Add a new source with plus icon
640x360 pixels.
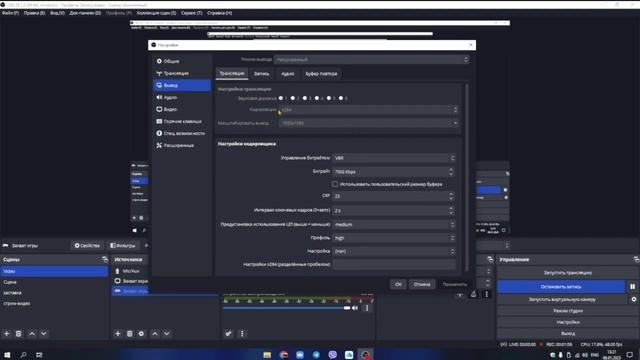click(x=118, y=333)
